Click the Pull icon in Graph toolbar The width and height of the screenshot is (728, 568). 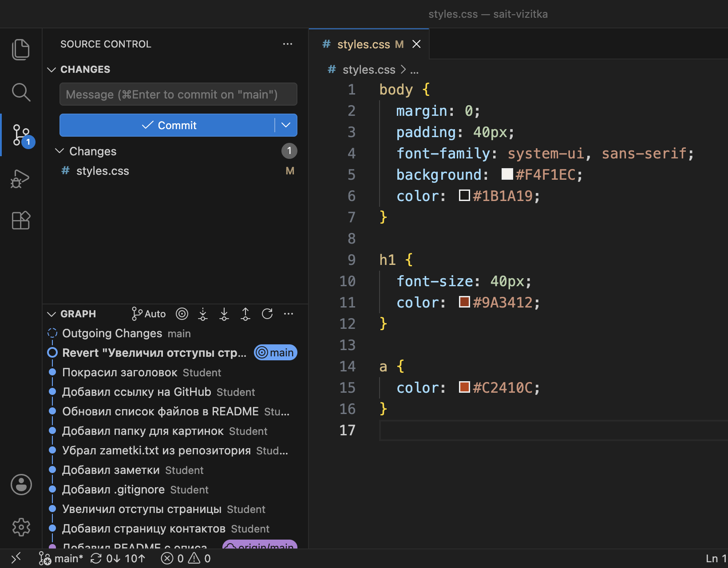[x=224, y=314]
